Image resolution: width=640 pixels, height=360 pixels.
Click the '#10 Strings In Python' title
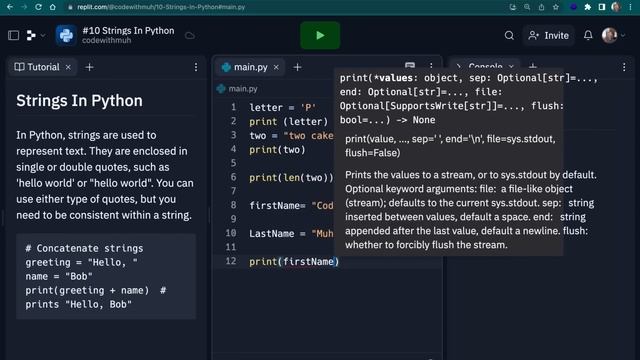pyautogui.click(x=128, y=31)
